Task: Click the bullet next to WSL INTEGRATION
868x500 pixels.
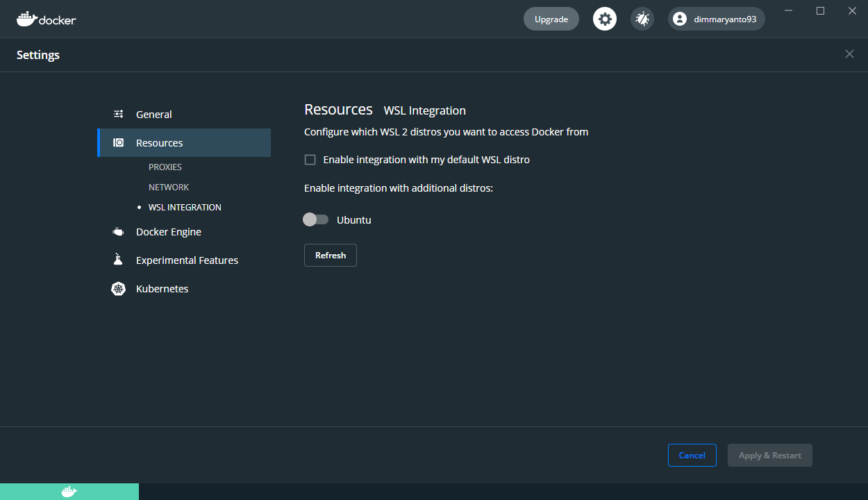Action: coord(139,207)
